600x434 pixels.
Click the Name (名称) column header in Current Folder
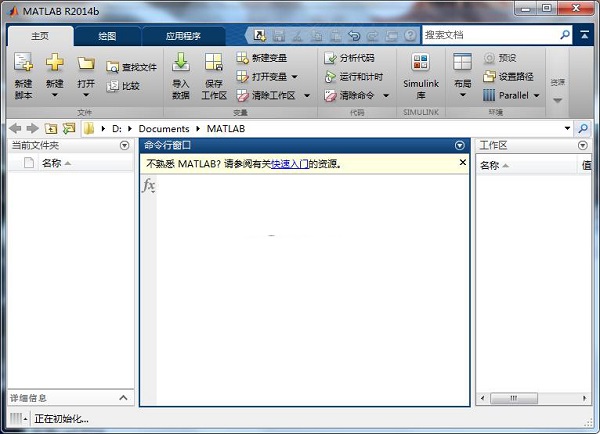coord(86,163)
